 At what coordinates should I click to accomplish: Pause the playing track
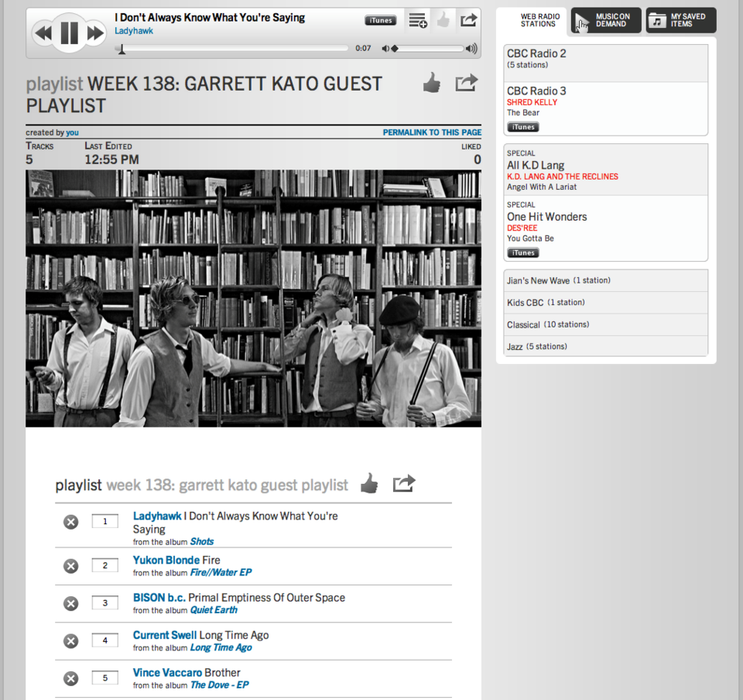(69, 33)
